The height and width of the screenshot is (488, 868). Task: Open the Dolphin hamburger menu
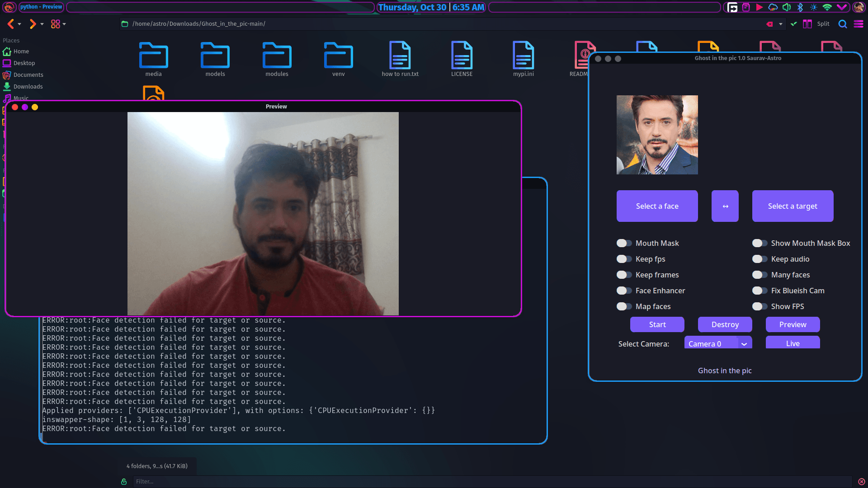(858, 24)
